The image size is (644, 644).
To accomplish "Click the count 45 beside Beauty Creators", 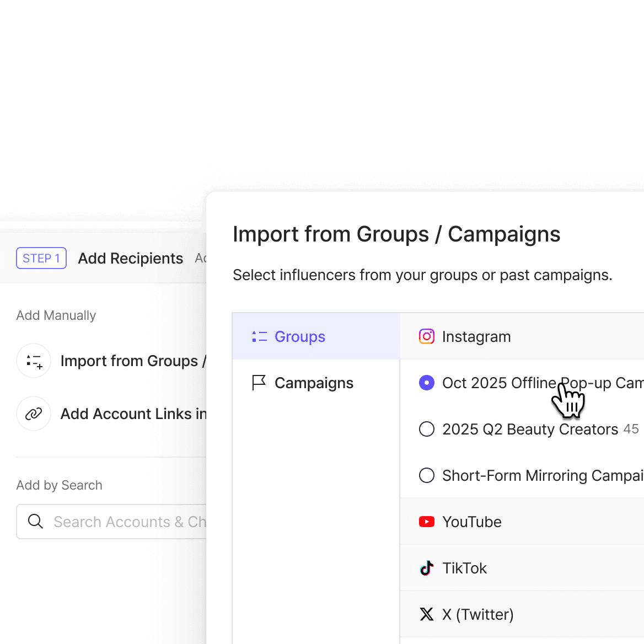I will point(631,429).
